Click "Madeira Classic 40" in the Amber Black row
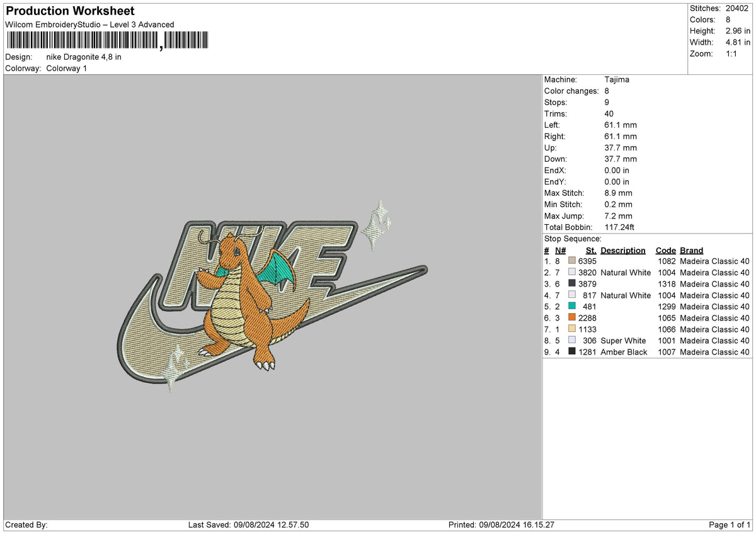This screenshot has width=756, height=534. click(715, 352)
